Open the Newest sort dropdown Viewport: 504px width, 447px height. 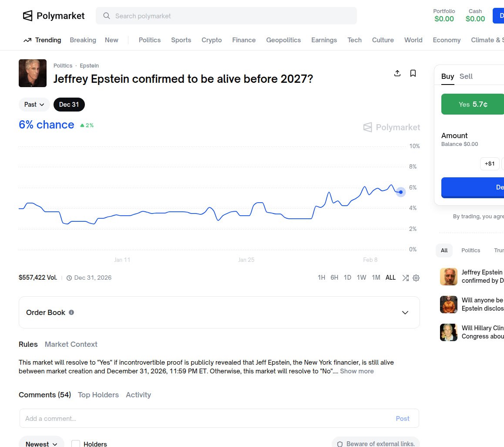click(41, 444)
